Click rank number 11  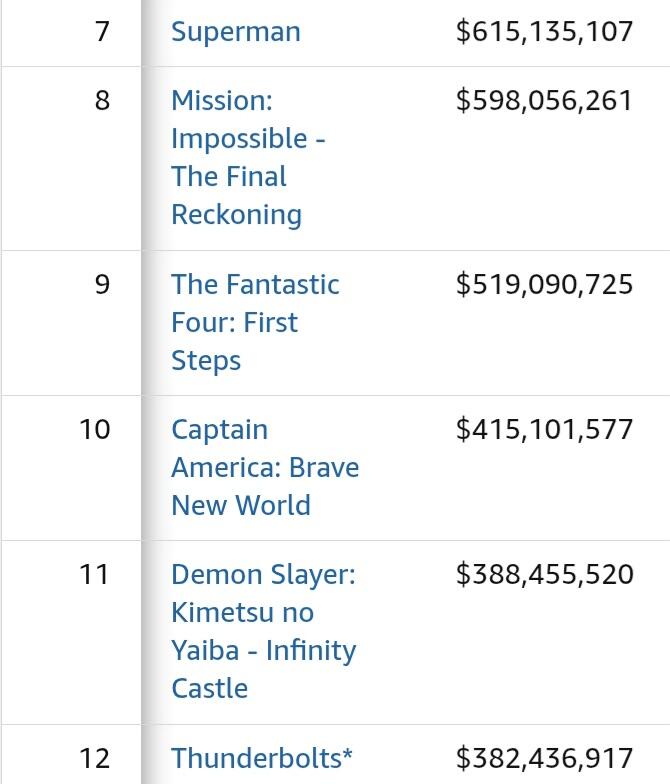click(x=95, y=574)
